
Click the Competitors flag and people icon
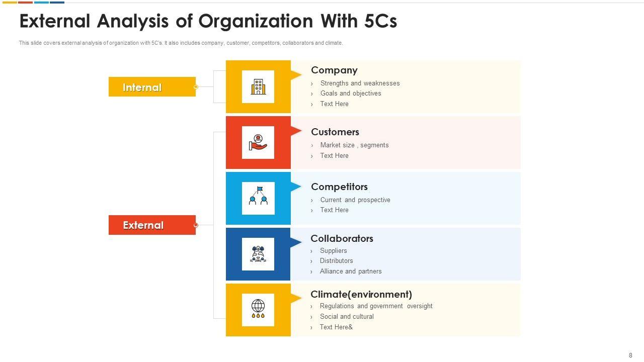pyautogui.click(x=258, y=198)
